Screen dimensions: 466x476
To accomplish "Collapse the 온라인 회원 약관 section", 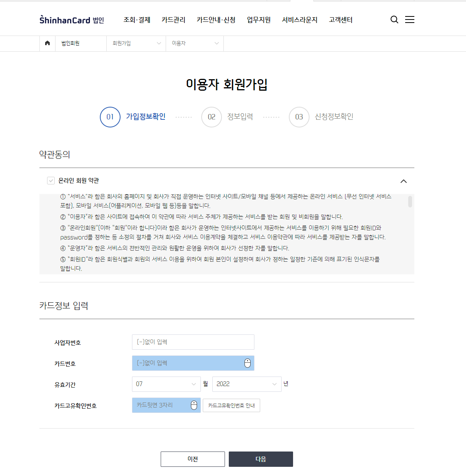I will coord(404,181).
